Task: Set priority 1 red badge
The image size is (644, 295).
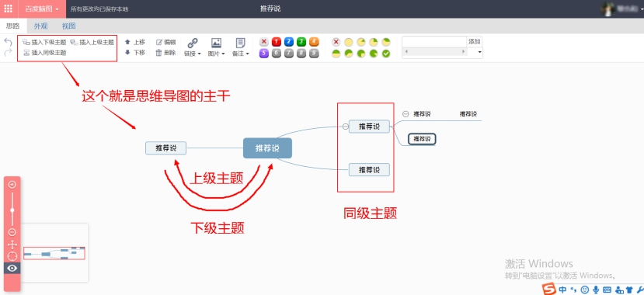Action: coord(277,42)
